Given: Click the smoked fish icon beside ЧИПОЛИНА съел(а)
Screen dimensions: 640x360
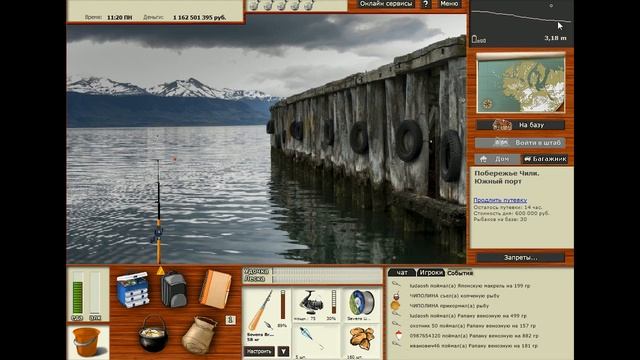Looking at the screenshot, I should click(395, 296).
